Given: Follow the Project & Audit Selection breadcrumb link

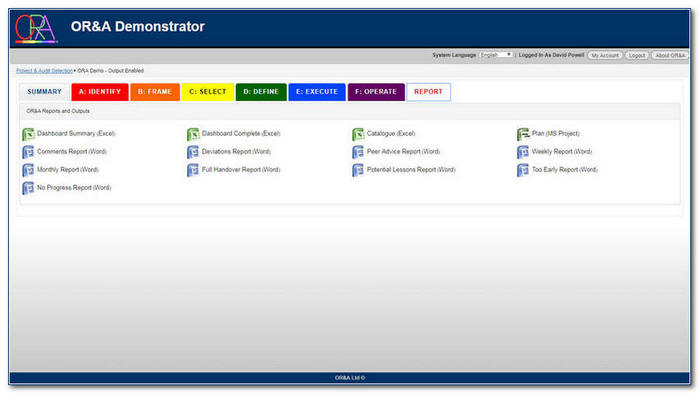Looking at the screenshot, I should pos(44,71).
